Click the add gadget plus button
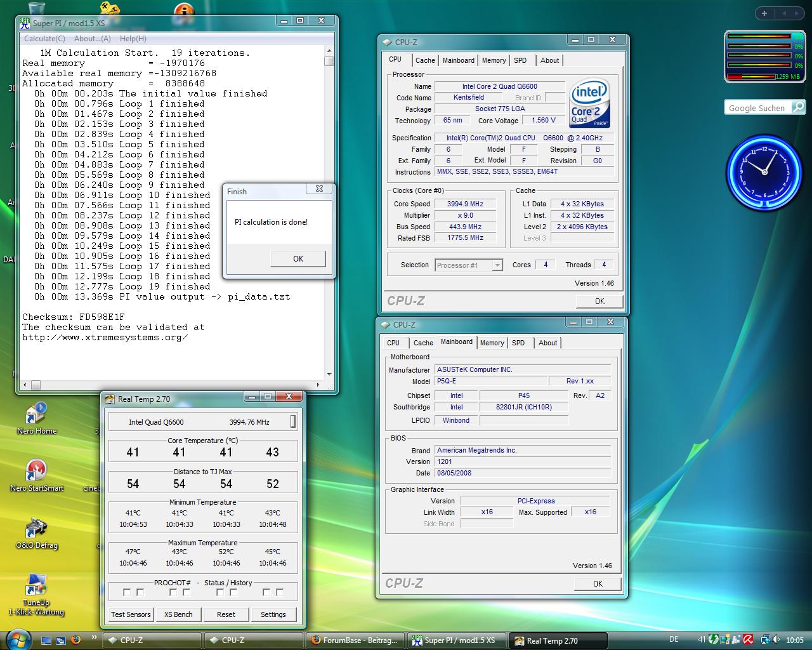This screenshot has height=650, width=812. point(764,13)
